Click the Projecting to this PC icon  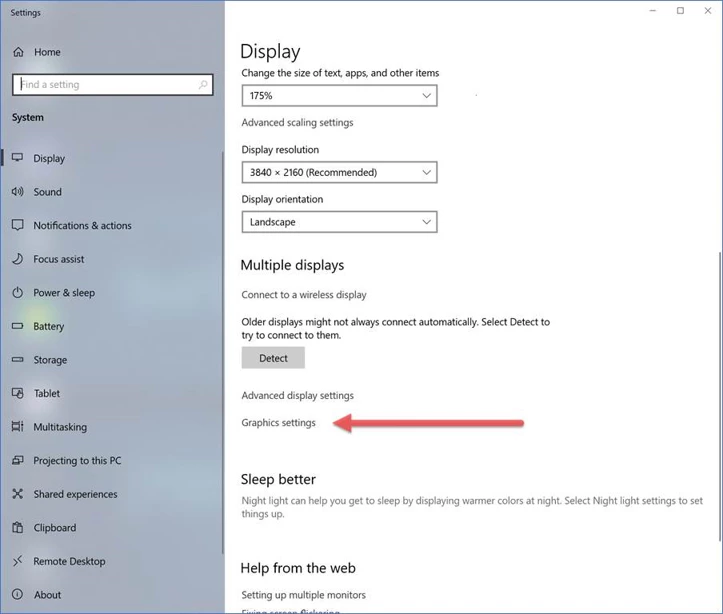point(18,460)
